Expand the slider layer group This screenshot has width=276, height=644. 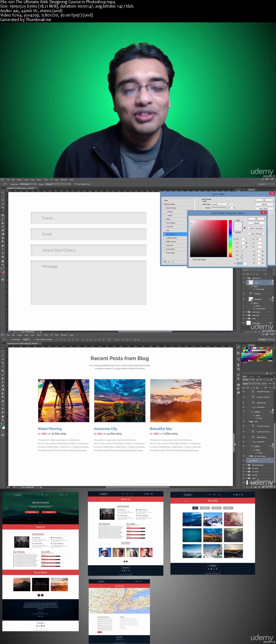(247, 478)
